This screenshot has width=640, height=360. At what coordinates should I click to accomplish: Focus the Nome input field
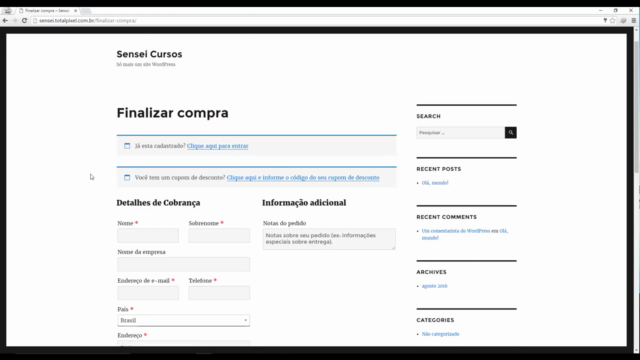148,236
